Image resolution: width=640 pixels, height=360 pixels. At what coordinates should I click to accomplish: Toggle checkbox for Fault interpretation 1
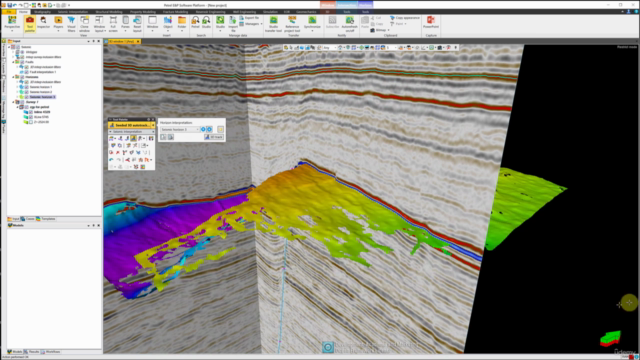click(27, 72)
